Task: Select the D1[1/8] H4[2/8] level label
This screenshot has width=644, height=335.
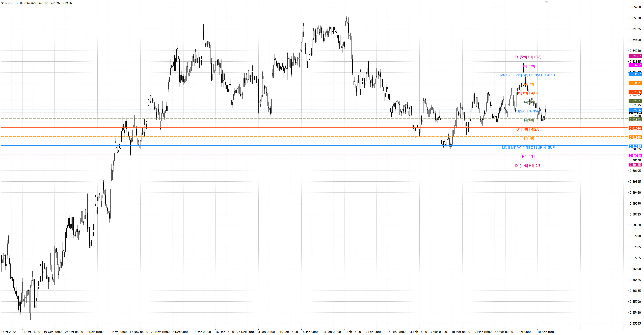Action: [x=528, y=129]
